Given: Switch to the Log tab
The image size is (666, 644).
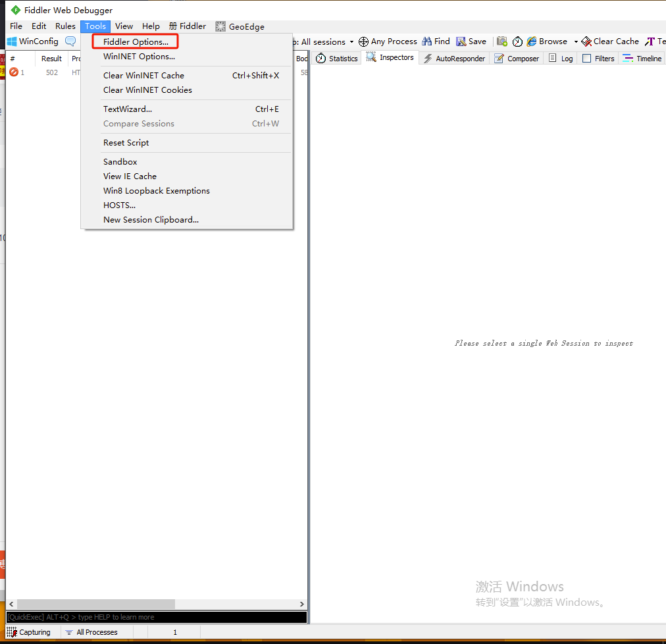Looking at the screenshot, I should [x=561, y=58].
